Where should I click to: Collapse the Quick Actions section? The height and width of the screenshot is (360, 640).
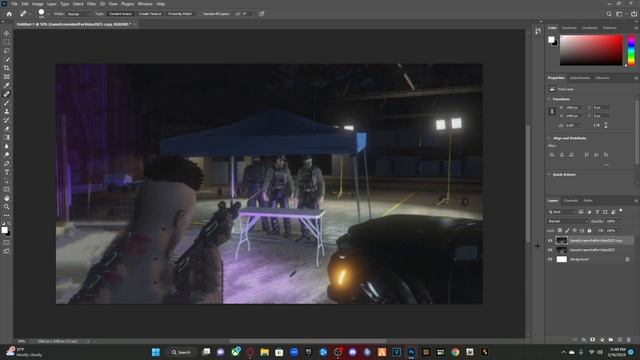click(549, 175)
